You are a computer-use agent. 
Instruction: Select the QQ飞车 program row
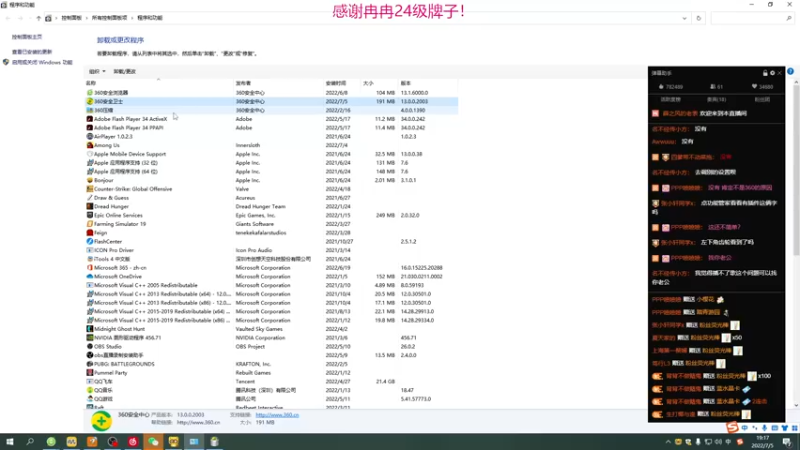point(271,381)
